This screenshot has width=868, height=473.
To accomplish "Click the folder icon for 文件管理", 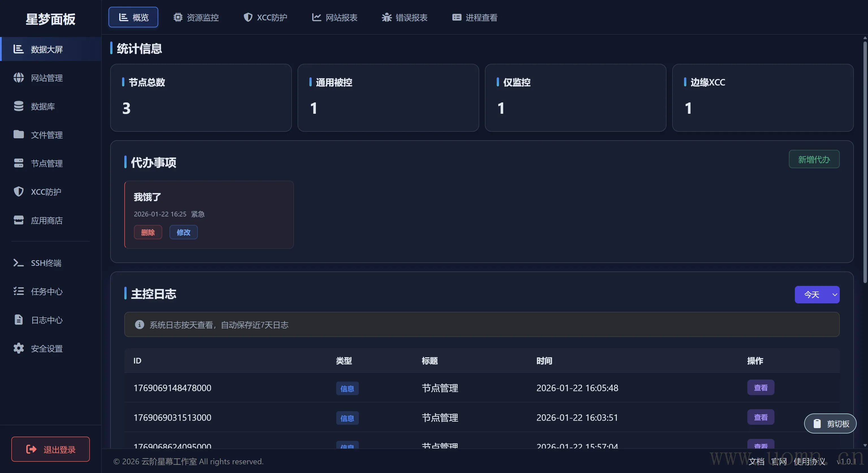I will (x=19, y=135).
